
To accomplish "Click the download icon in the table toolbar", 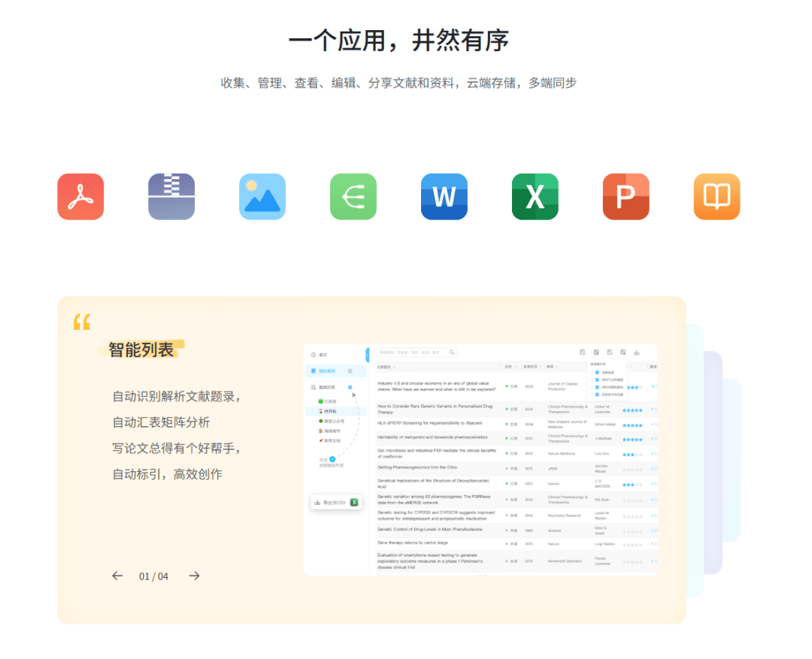I will pos(635,352).
